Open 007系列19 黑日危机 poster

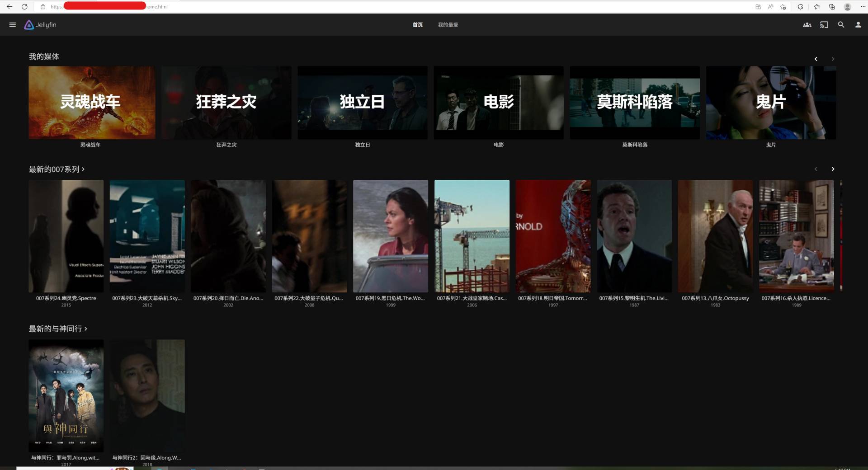pos(391,236)
